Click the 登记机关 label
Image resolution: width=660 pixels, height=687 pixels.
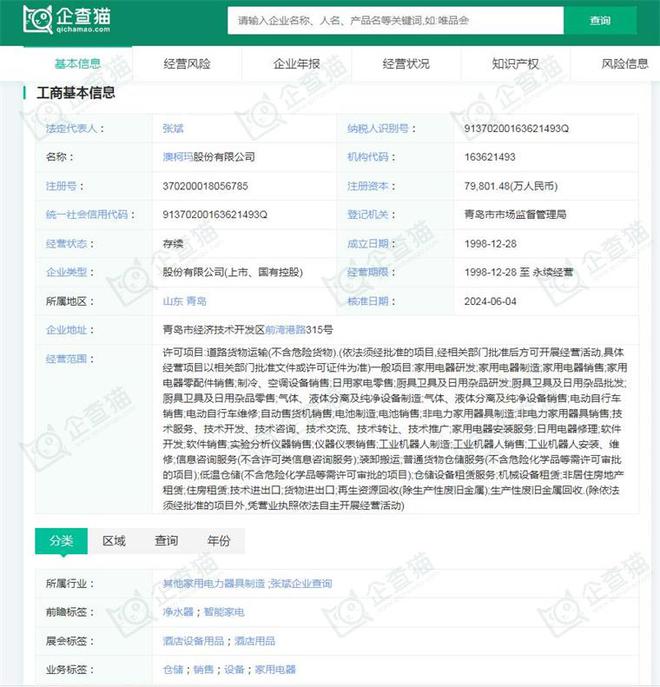coord(368,215)
